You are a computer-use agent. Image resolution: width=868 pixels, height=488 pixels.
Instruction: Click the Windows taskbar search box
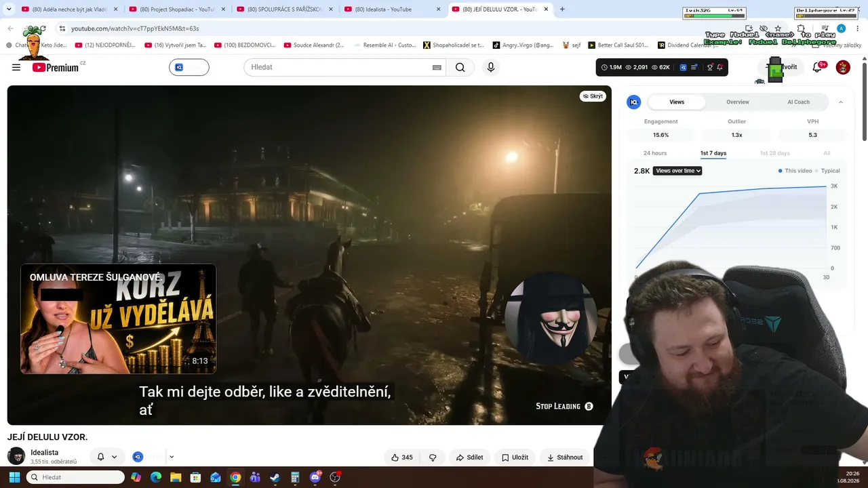(75, 477)
